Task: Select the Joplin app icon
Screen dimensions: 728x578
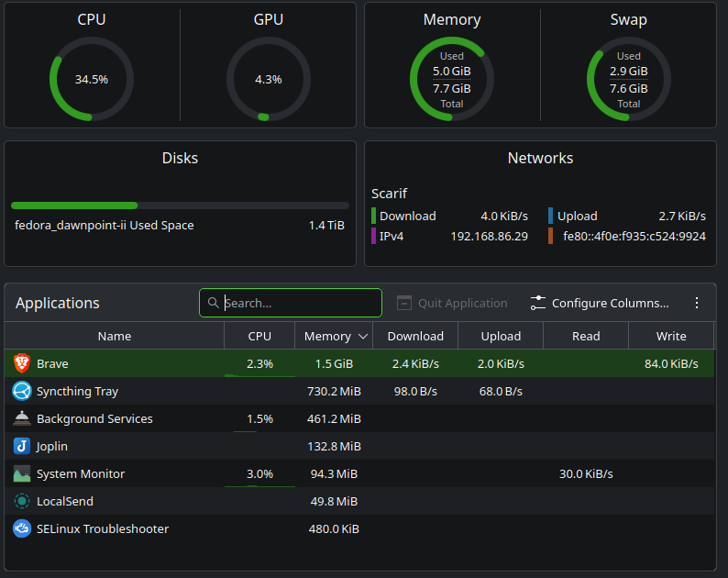Action: click(x=22, y=446)
